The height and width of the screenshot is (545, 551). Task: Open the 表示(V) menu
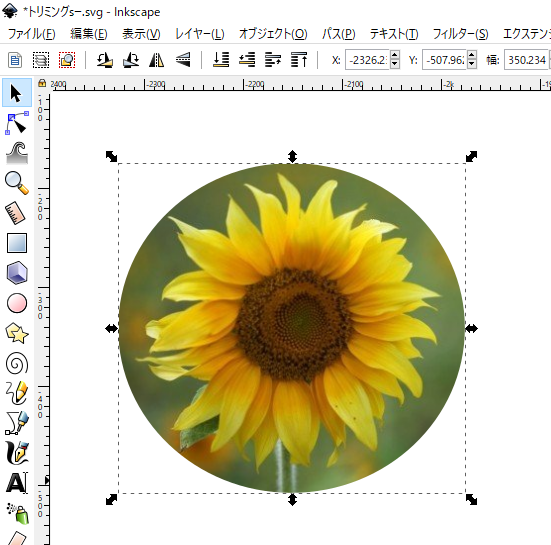tap(141, 34)
